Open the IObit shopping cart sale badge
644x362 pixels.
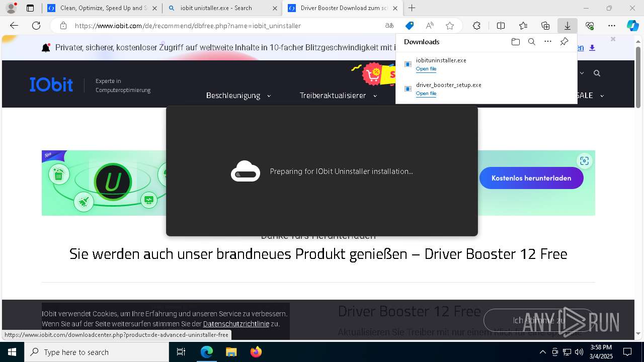373,75
